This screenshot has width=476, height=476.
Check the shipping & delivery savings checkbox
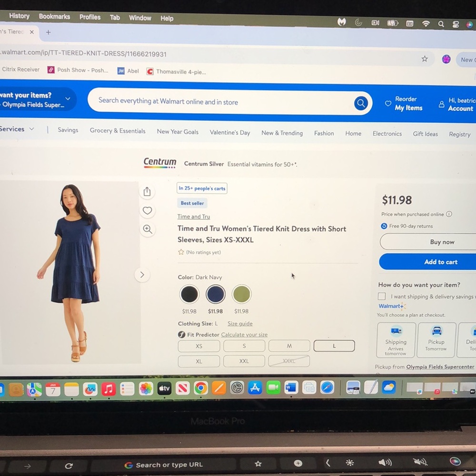(x=382, y=296)
